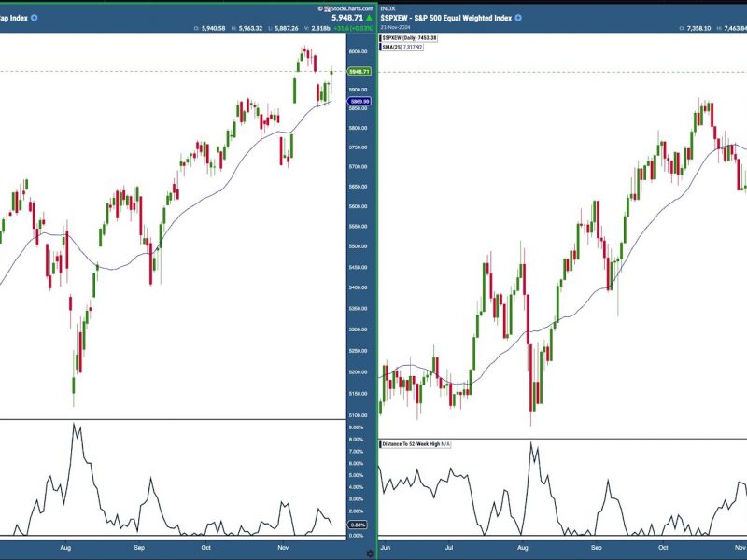Click the Jun label on the right chart time axis
The image size is (747, 560).
(386, 547)
